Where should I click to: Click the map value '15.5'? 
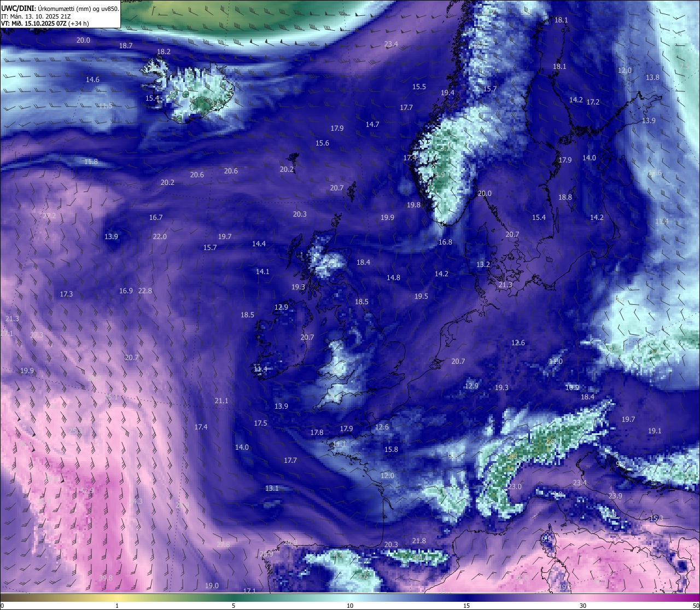419,86
